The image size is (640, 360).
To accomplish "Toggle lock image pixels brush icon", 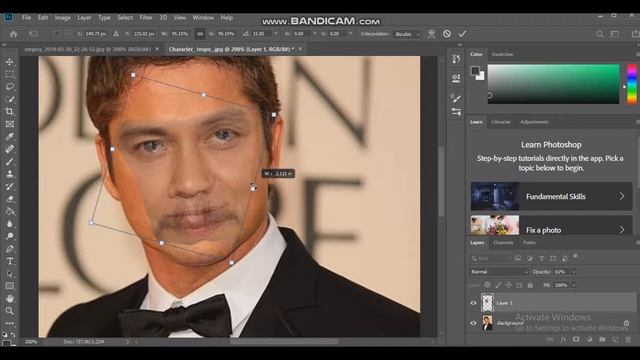I will click(498, 285).
